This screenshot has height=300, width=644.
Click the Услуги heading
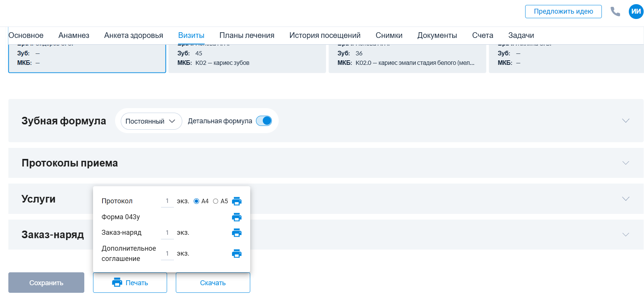pyautogui.click(x=38, y=199)
